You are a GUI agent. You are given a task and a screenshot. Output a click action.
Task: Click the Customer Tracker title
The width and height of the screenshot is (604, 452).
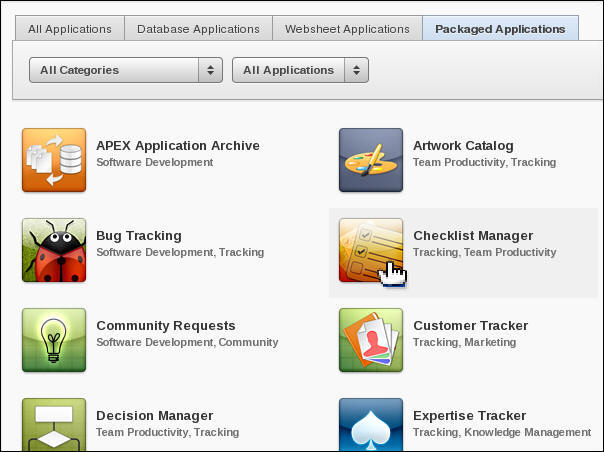tap(471, 326)
